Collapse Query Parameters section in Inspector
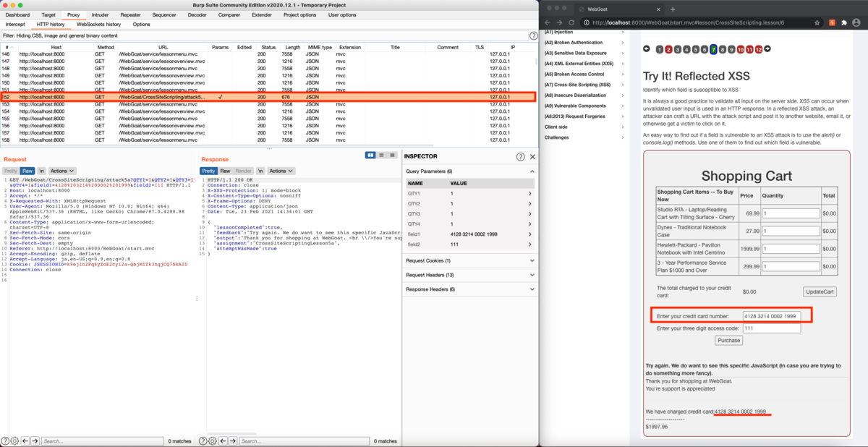The height and width of the screenshot is (447, 868). 532,171
